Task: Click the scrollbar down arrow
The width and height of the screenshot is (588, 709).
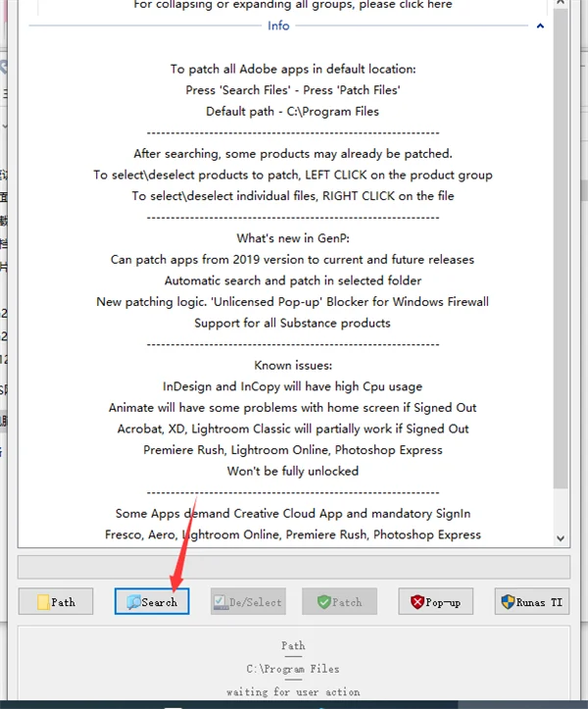Action: (x=561, y=538)
